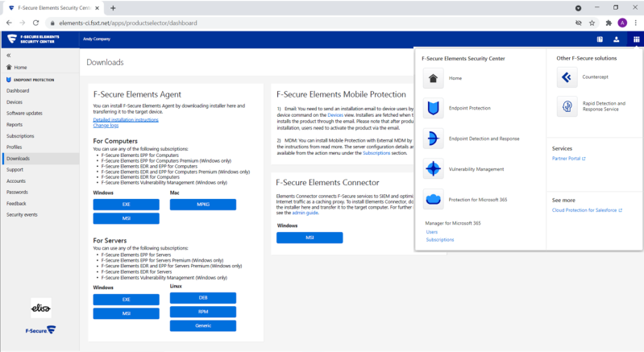Open Detailed installation instructions link
This screenshot has height=352, width=644.
[x=126, y=119]
